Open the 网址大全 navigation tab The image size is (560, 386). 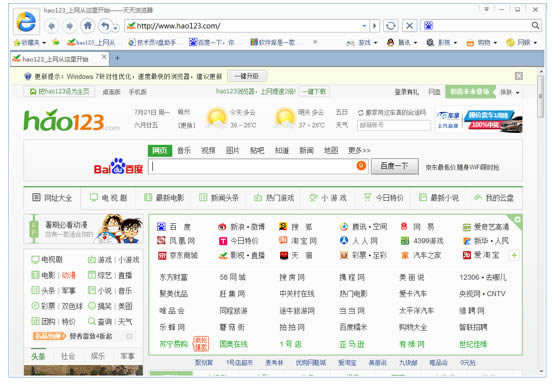(52, 197)
